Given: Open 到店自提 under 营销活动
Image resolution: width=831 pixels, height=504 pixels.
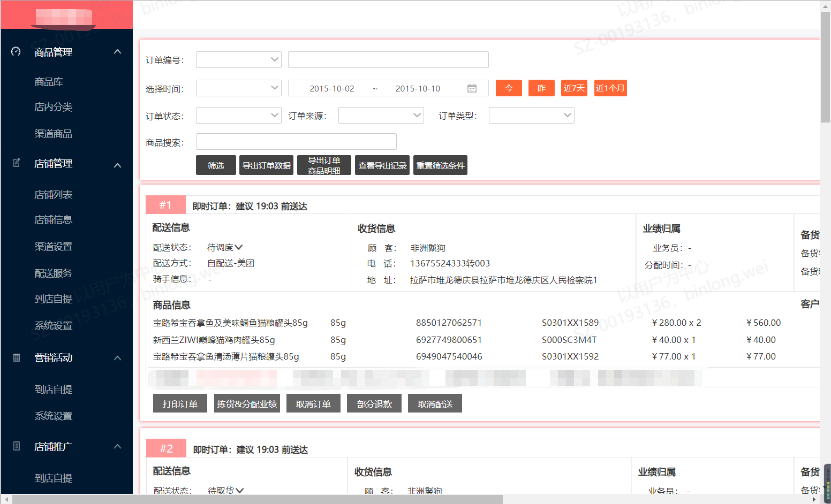Looking at the screenshot, I should tap(53, 389).
